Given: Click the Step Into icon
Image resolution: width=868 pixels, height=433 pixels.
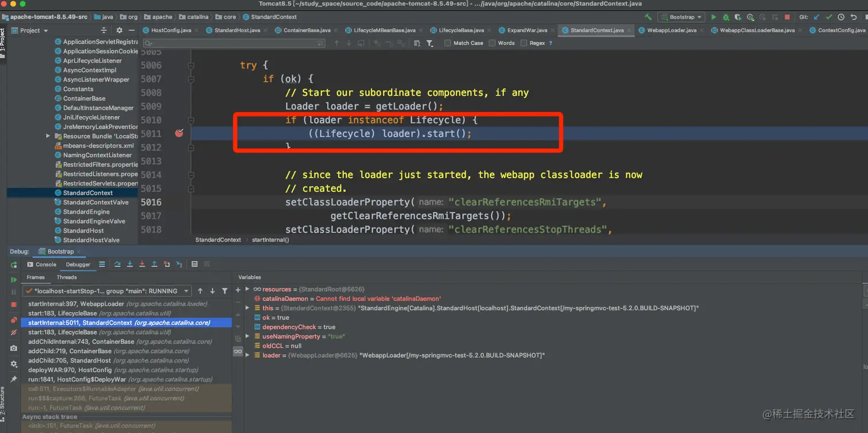Looking at the screenshot, I should pos(130,264).
